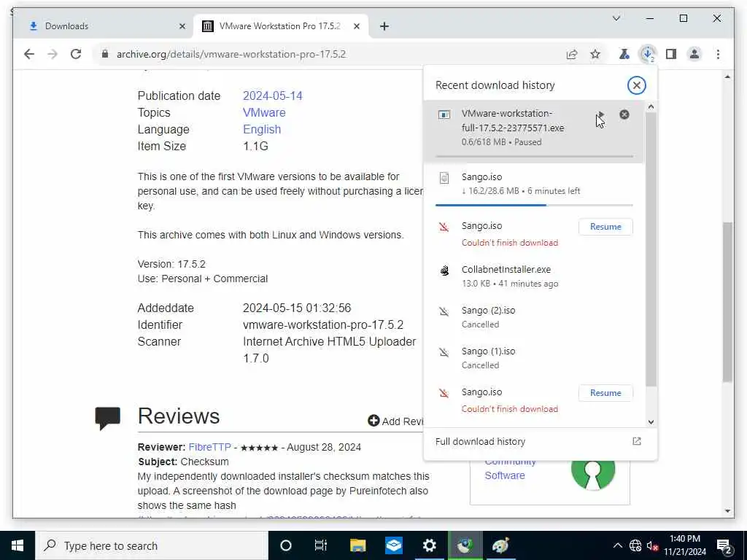Click the Reviews speech bubble icon

(108, 418)
